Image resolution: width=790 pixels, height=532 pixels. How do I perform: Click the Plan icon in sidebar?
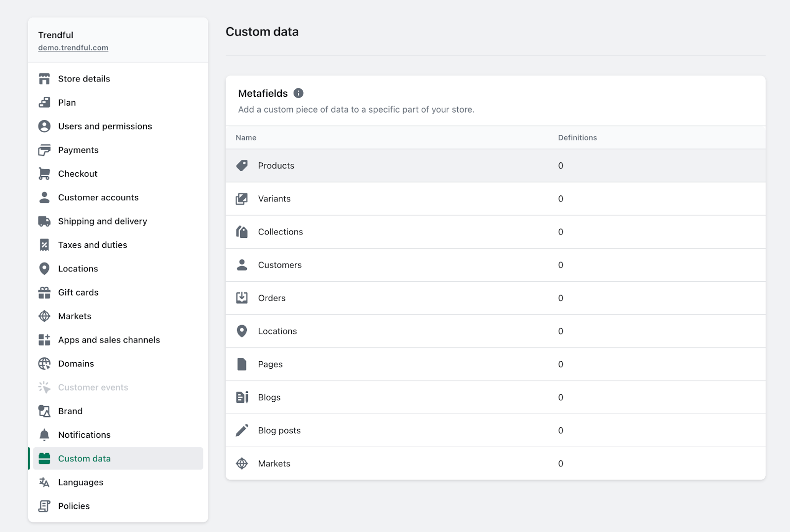click(x=44, y=103)
